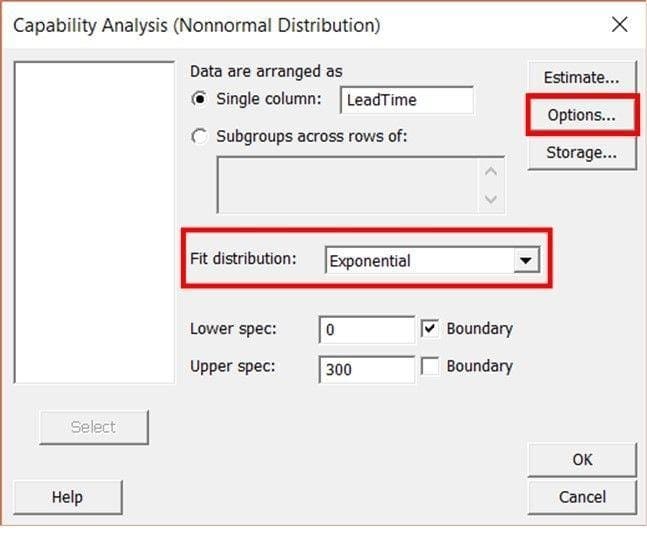Click the Lower spec input field
This screenshot has width=647, height=543.
coord(366,330)
